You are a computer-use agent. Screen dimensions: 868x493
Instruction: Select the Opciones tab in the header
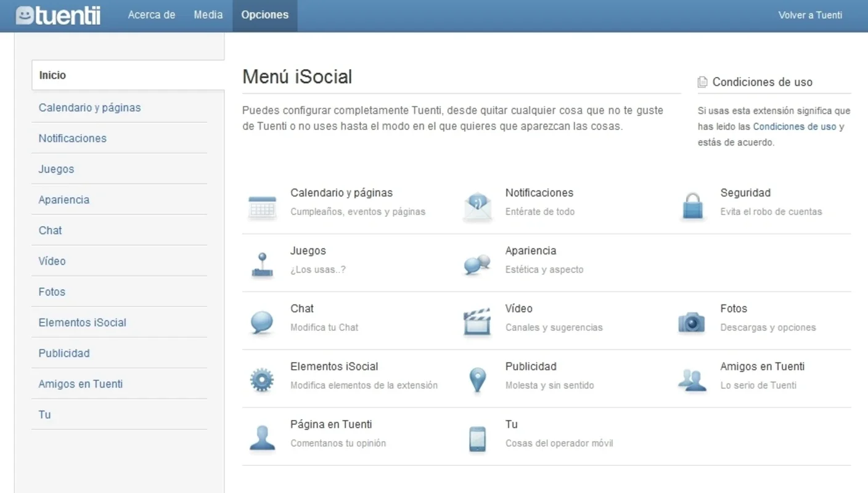coord(265,15)
